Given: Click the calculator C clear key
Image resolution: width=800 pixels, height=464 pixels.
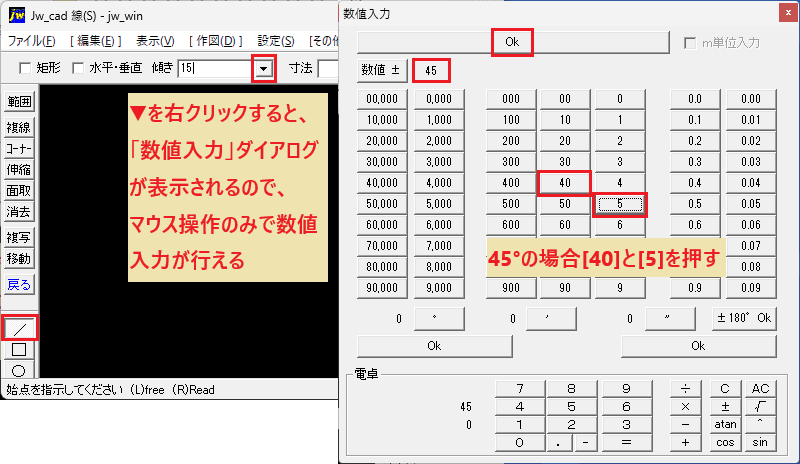Looking at the screenshot, I should click(x=725, y=389).
